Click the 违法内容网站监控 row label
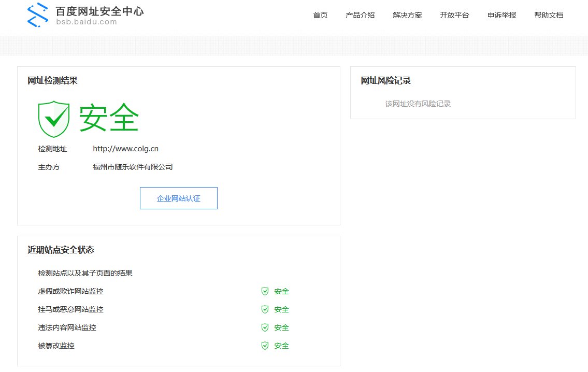The height and width of the screenshot is (372, 588). click(67, 327)
